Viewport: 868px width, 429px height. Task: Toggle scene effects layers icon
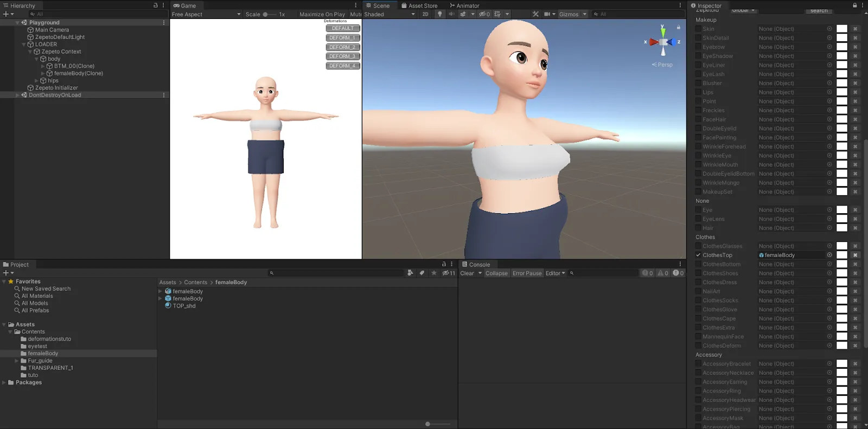click(463, 14)
